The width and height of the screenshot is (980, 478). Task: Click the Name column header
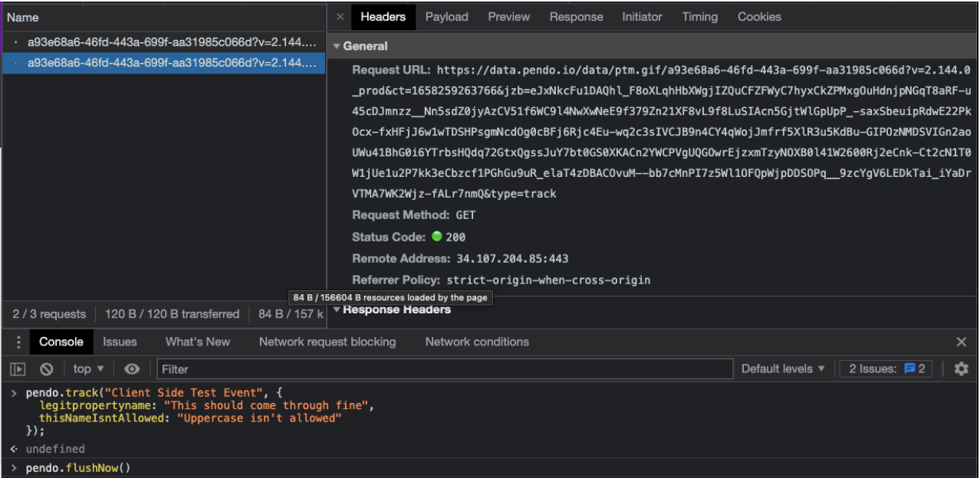[x=163, y=17]
